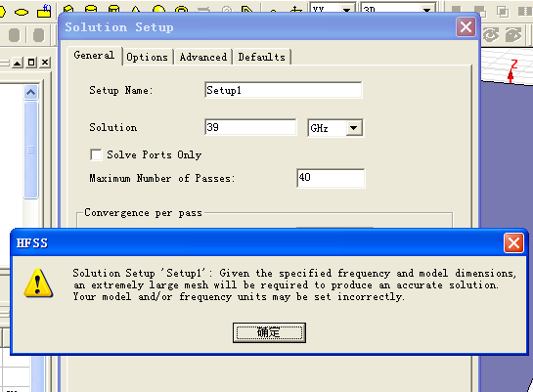Click the Solution frequency field showing 39
Viewport: 533px width, 392px height.
pyautogui.click(x=250, y=127)
